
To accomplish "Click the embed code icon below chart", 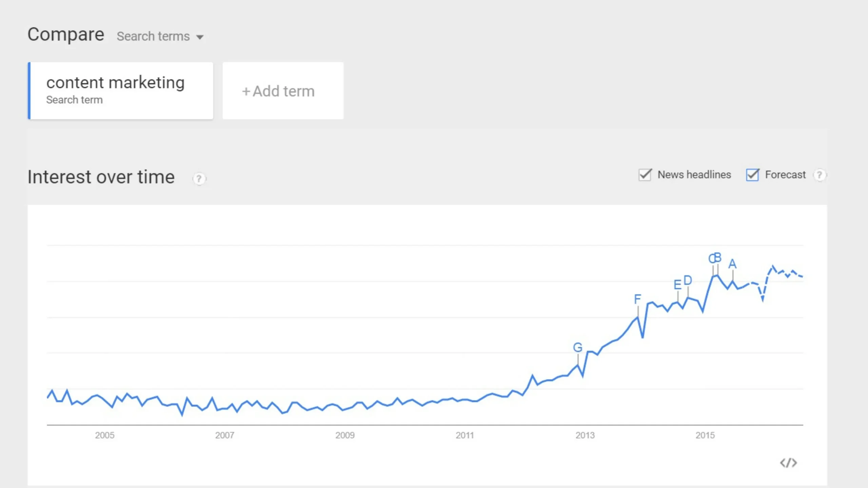I will (788, 463).
